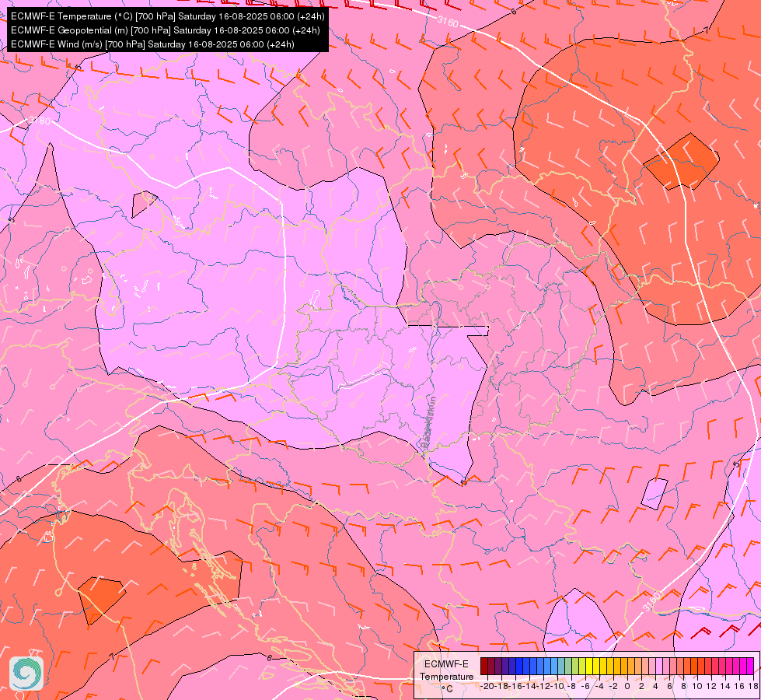Click the legend tick label '-10'
The image size is (761, 700).
click(557, 687)
